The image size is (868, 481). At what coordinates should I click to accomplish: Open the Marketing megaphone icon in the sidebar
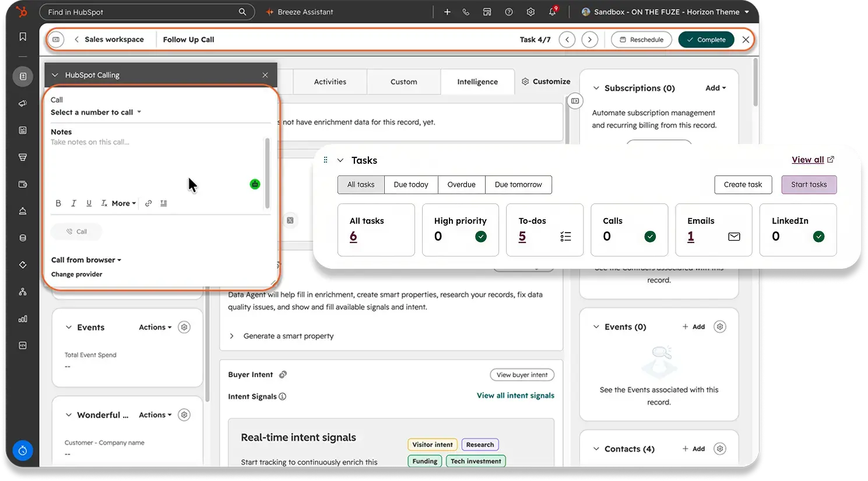coord(23,103)
